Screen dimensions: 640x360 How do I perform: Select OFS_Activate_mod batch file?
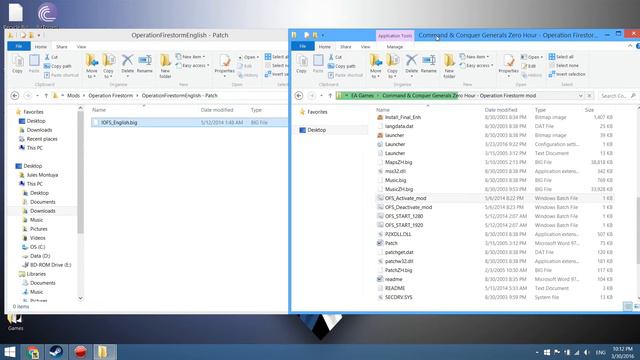click(x=495, y=198)
